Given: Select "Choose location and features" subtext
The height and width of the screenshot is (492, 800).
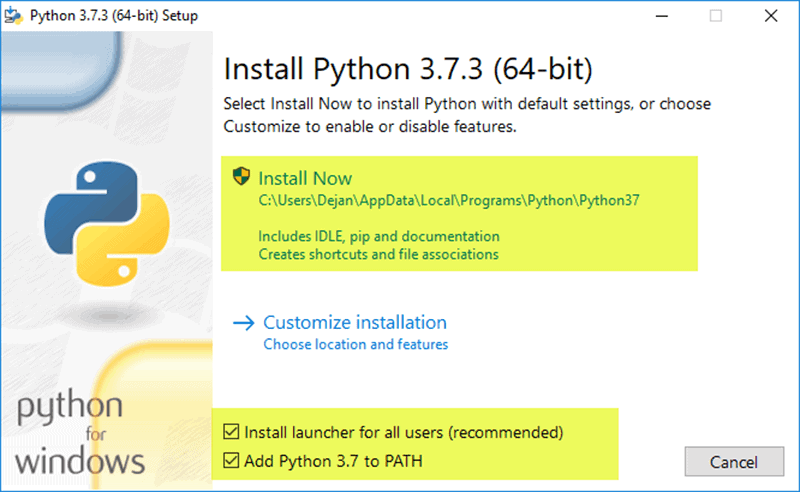Looking at the screenshot, I should click(355, 345).
